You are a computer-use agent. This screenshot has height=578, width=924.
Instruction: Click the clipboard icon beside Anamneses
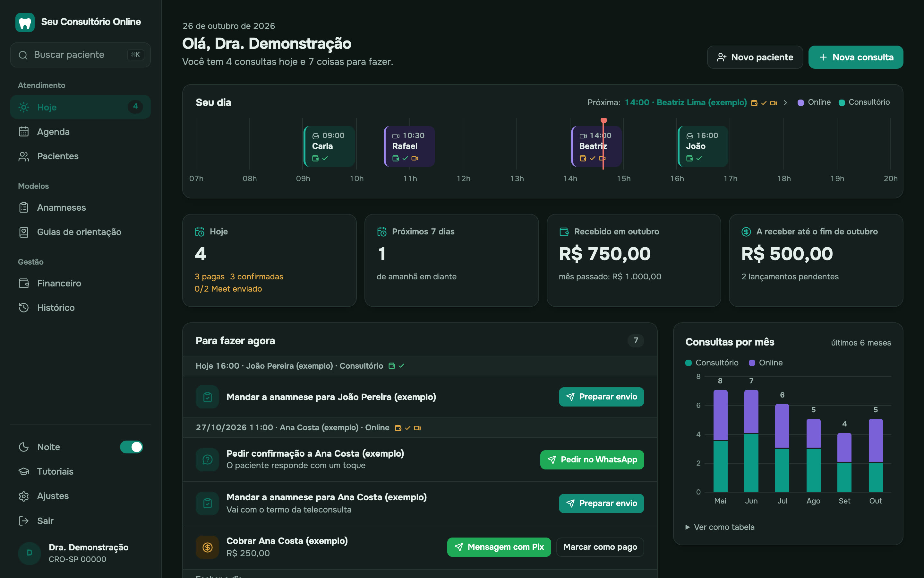(24, 207)
